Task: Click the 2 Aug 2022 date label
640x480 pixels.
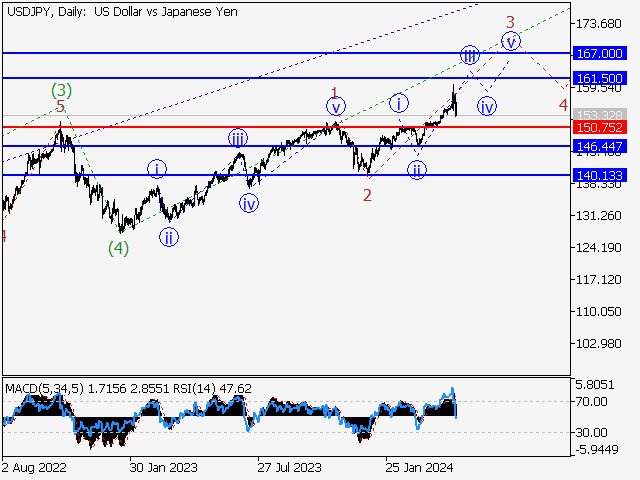Action: (34, 467)
